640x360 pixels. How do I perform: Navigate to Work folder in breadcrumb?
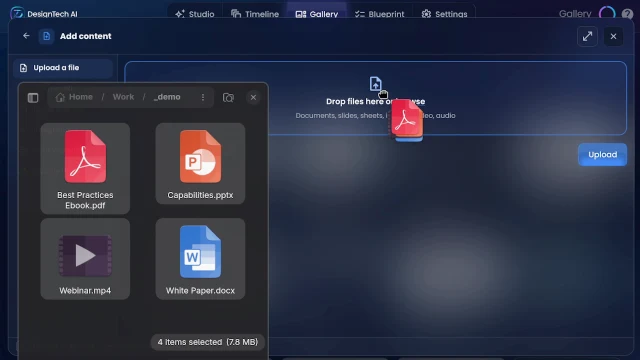click(123, 97)
